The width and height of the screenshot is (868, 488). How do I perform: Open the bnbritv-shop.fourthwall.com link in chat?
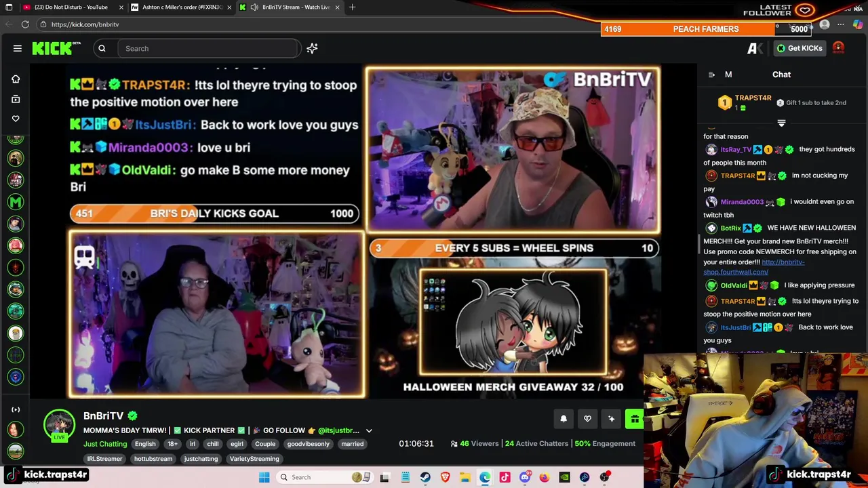point(754,267)
